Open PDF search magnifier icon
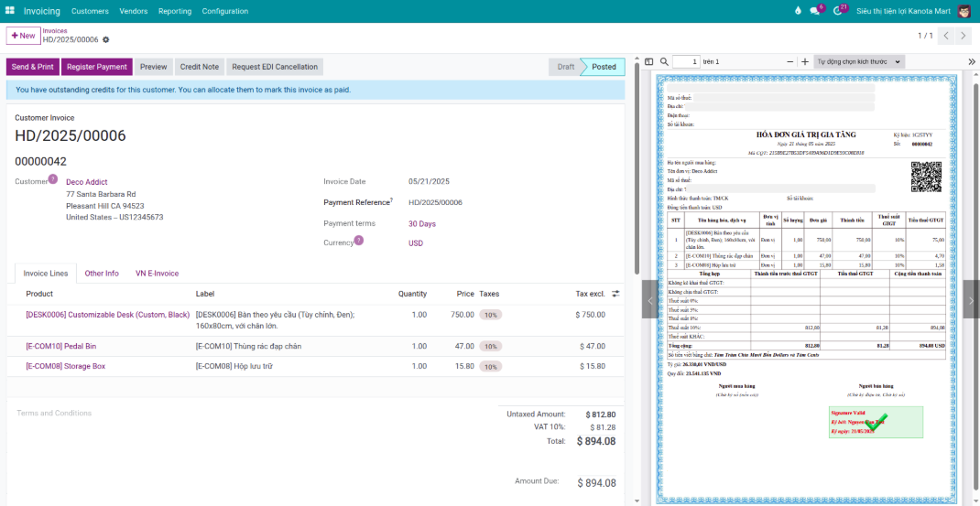 pos(664,62)
